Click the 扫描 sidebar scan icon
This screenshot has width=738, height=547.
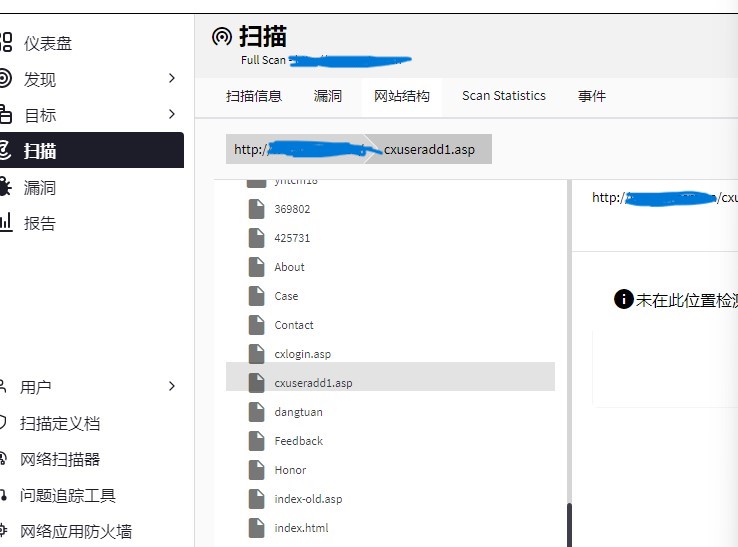tap(5, 150)
